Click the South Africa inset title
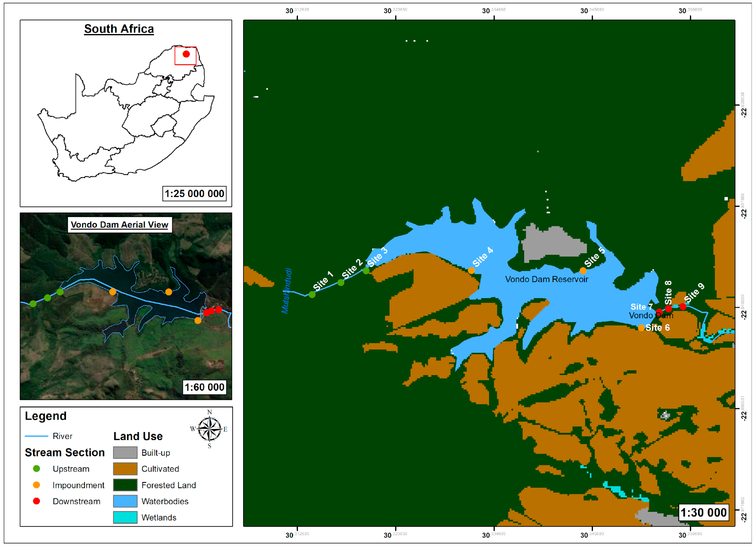Screen dimensions: 756x548 [119, 29]
